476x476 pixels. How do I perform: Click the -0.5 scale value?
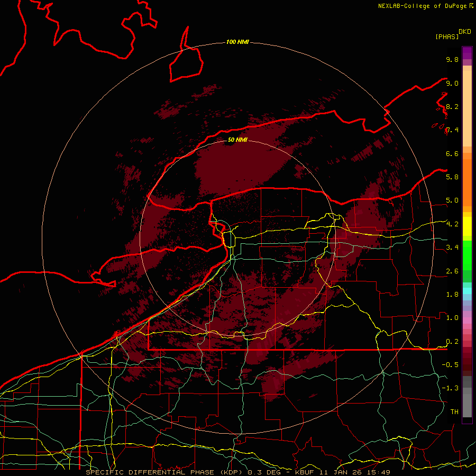(450, 364)
